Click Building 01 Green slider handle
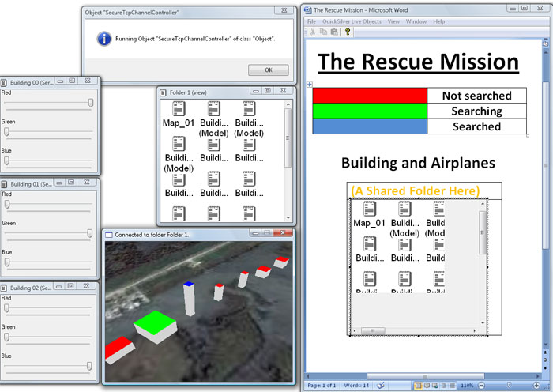This screenshot has height=392, width=553. click(91, 232)
